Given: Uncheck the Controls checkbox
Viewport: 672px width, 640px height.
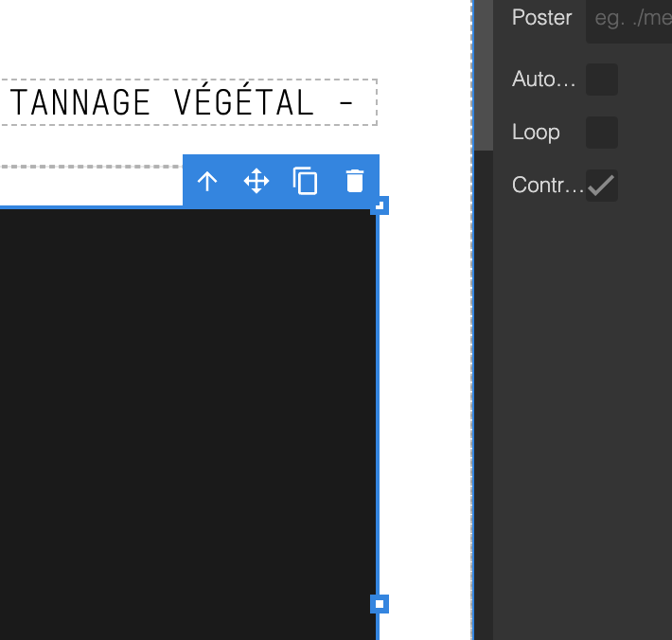Looking at the screenshot, I should coord(602,186).
